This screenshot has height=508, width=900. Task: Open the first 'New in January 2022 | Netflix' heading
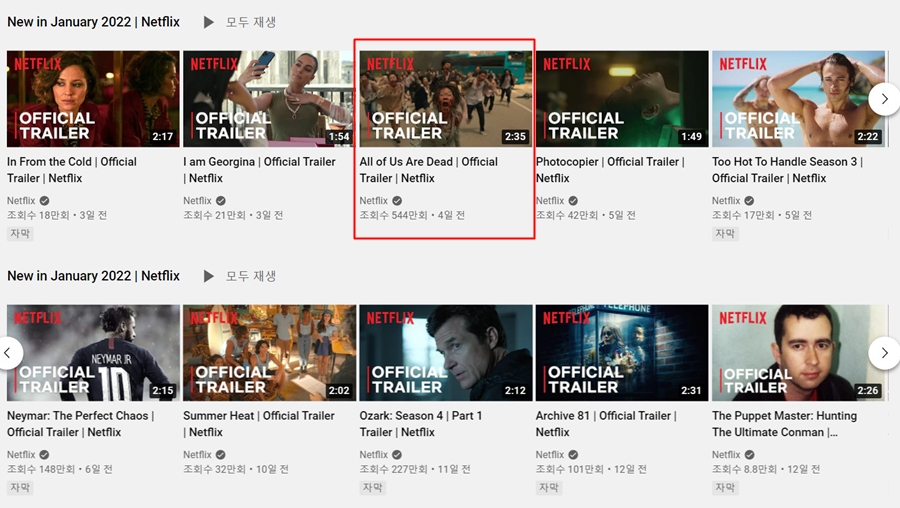[93, 22]
